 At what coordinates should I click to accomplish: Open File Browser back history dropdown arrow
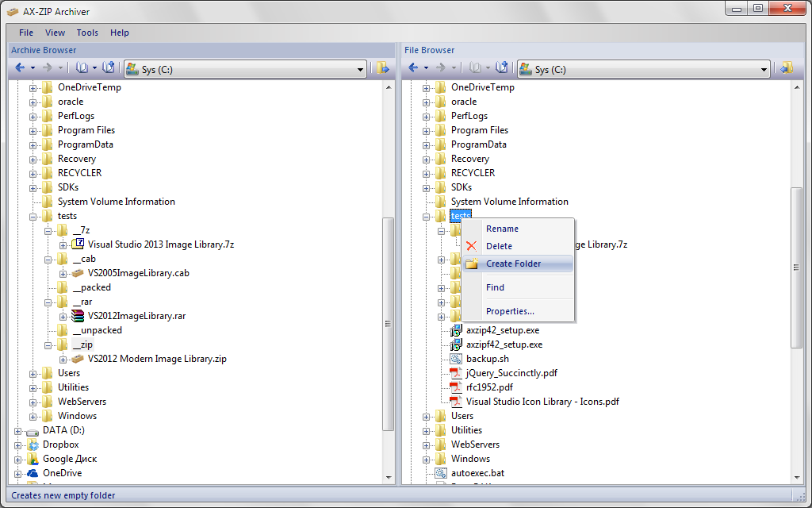click(426, 68)
